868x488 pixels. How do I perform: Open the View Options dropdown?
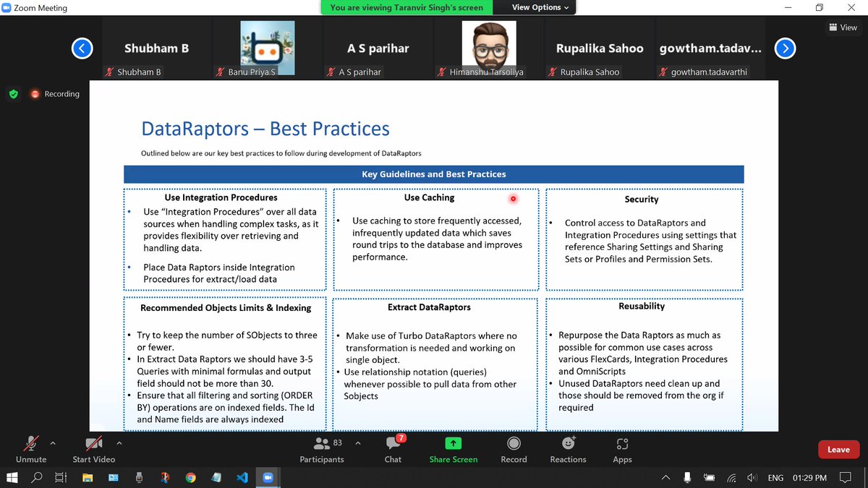coord(540,7)
